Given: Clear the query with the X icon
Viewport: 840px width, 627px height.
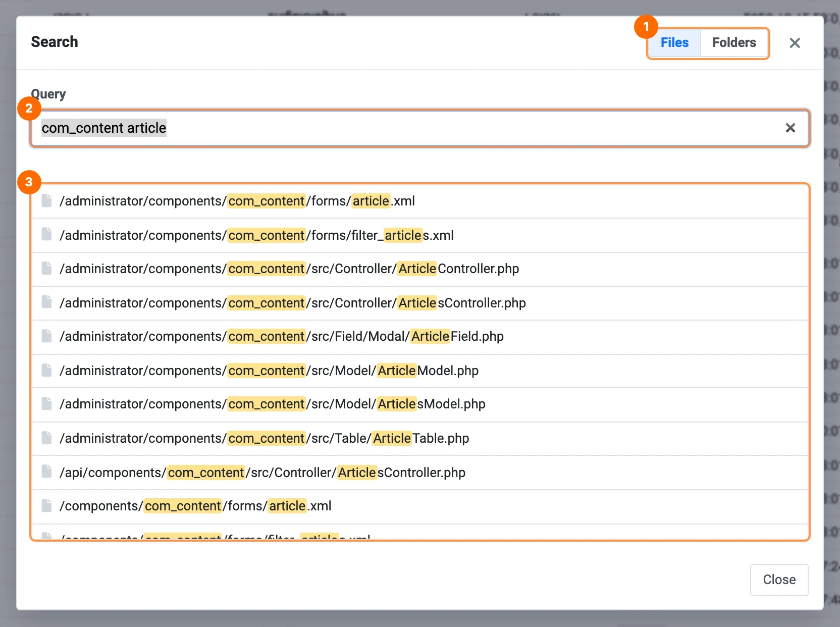Looking at the screenshot, I should (x=790, y=128).
